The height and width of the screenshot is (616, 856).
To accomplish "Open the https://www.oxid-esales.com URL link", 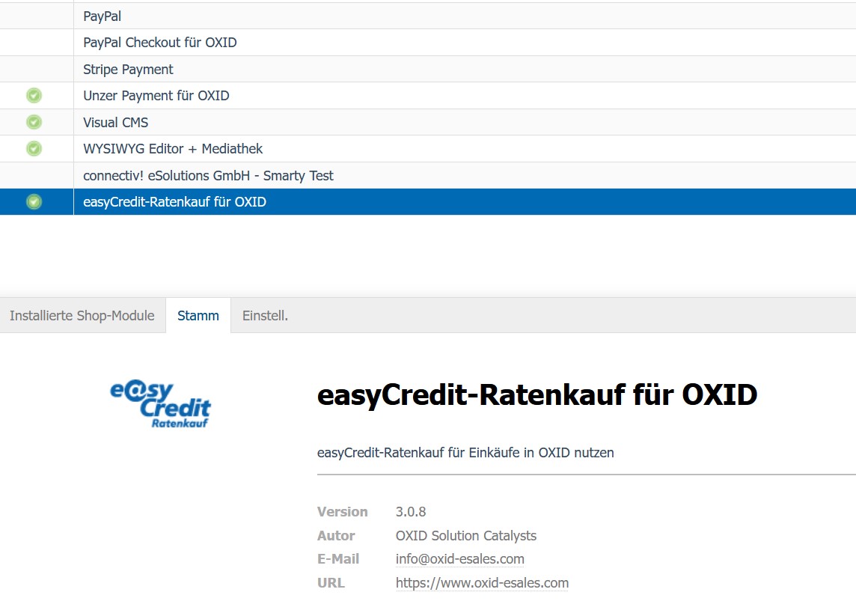I will click(482, 583).
